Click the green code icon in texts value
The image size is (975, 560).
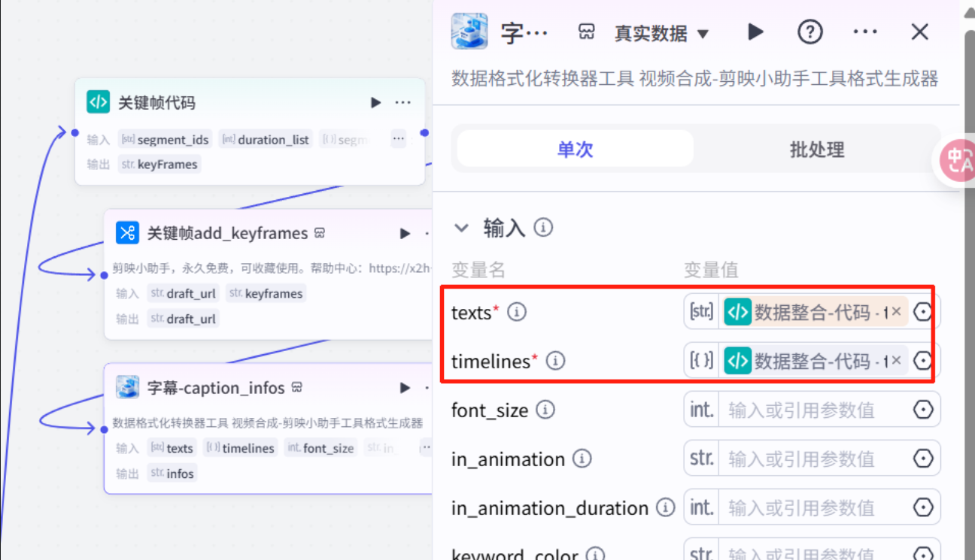pos(737,311)
